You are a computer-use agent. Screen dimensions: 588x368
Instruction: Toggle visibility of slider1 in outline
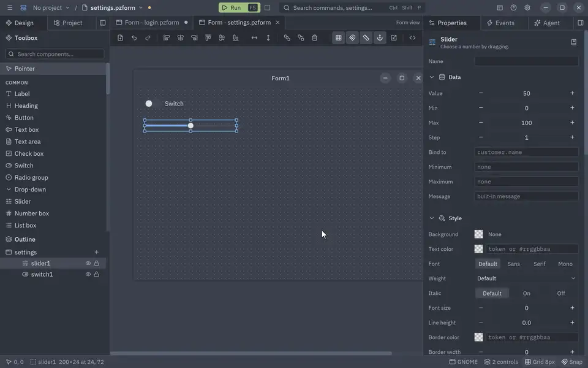[x=88, y=264]
